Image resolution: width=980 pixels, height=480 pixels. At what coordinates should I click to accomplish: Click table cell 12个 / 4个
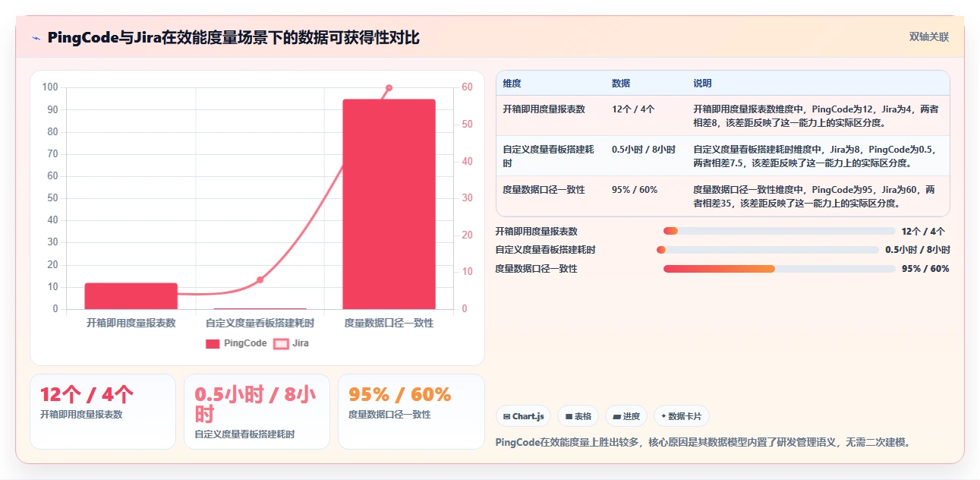(x=633, y=109)
